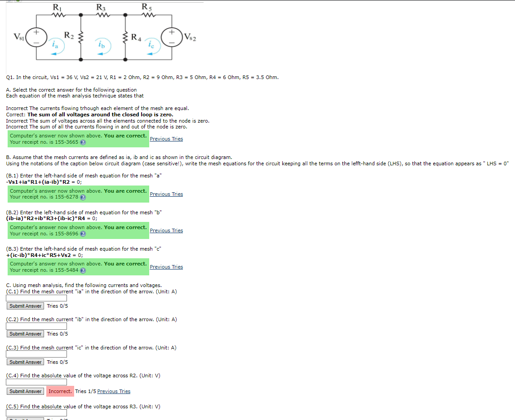The width and height of the screenshot is (515, 420).
Task: Click Previous Tries link for question A
Action: click(166, 139)
